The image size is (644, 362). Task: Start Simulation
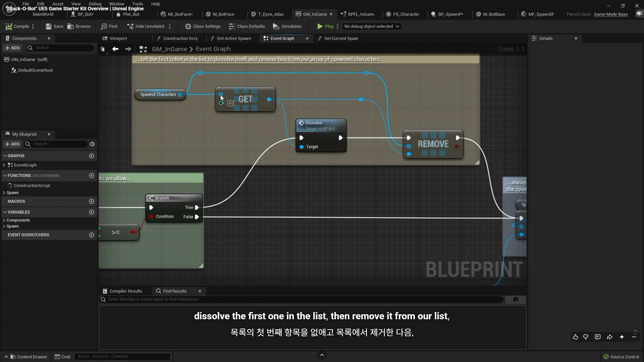287,26
